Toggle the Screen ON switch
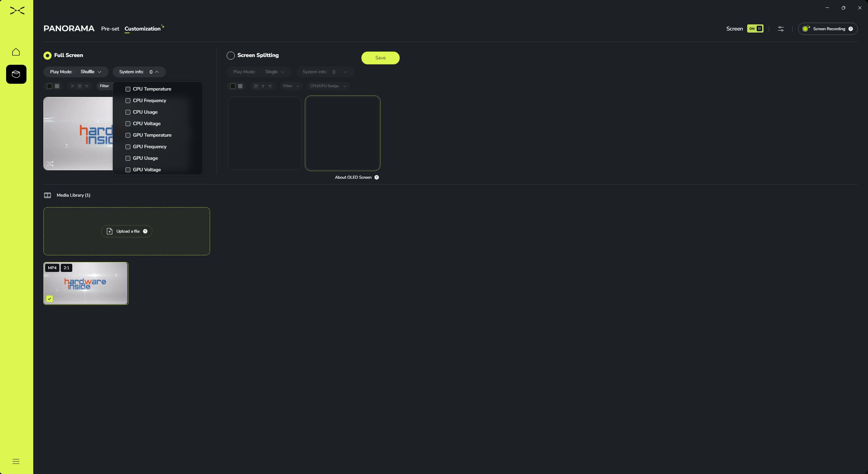Viewport: 868px width, 474px height. pos(755,29)
